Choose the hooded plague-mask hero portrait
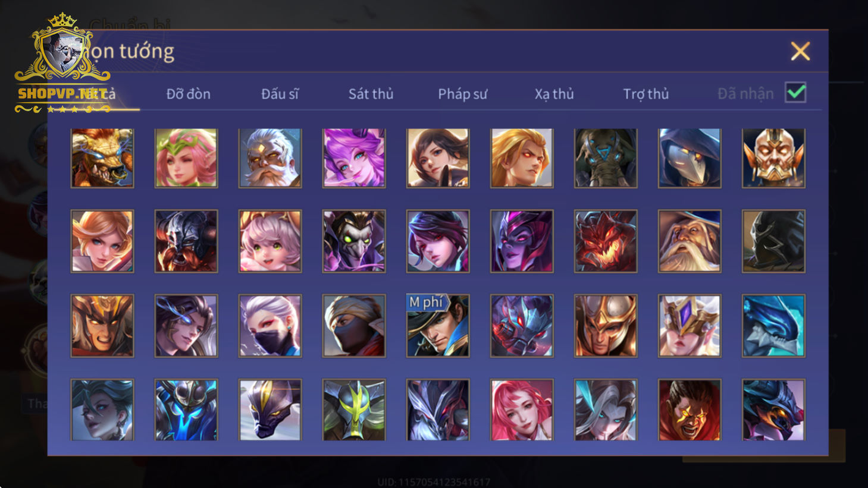Screen dimensions: 868x488 tap(690, 158)
